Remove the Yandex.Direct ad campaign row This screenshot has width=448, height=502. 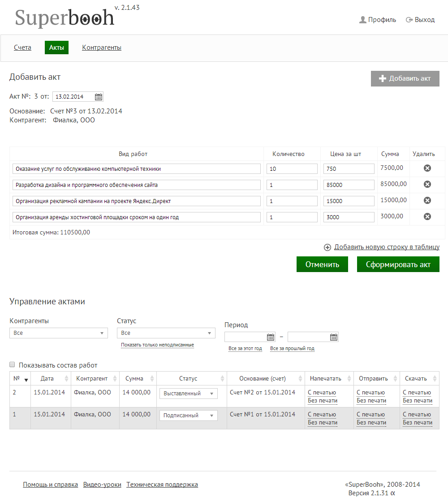click(x=427, y=200)
